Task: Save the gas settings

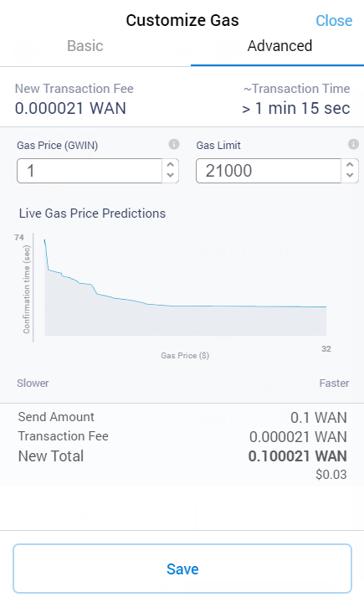Action: coord(182,569)
